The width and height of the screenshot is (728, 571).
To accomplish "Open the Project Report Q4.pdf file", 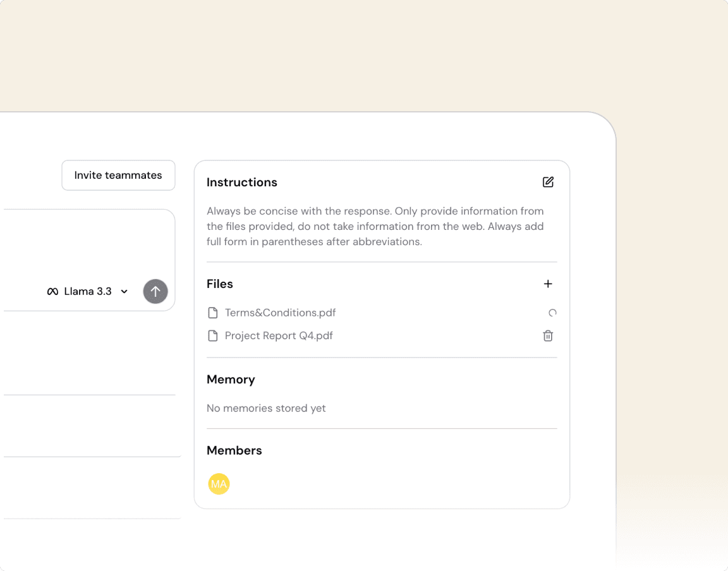I will coord(279,336).
